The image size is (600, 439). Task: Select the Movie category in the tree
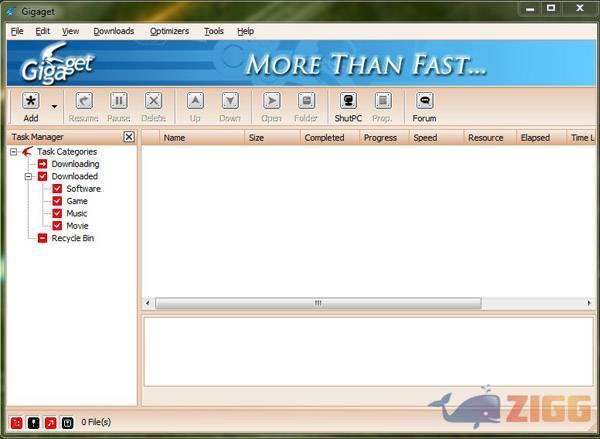tap(77, 226)
